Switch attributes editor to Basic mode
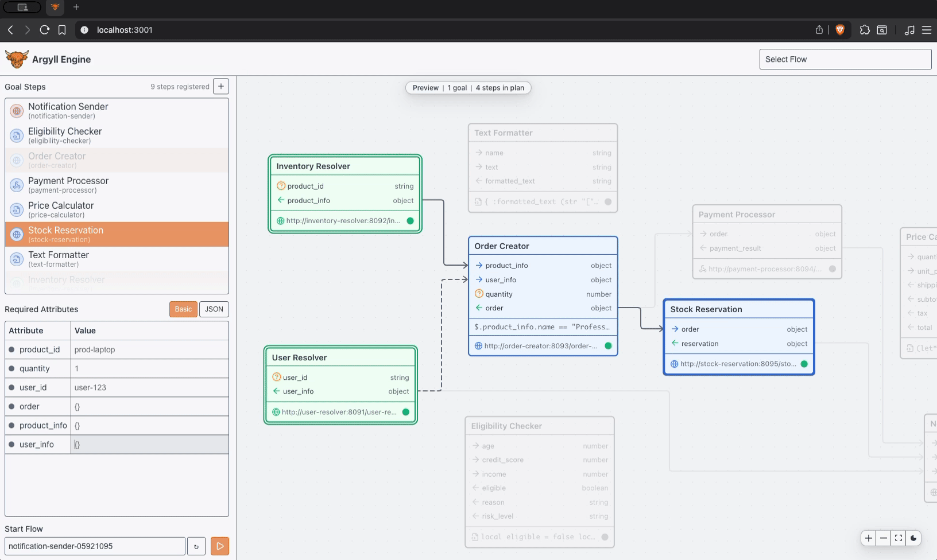Image resolution: width=937 pixels, height=560 pixels. coord(183,309)
